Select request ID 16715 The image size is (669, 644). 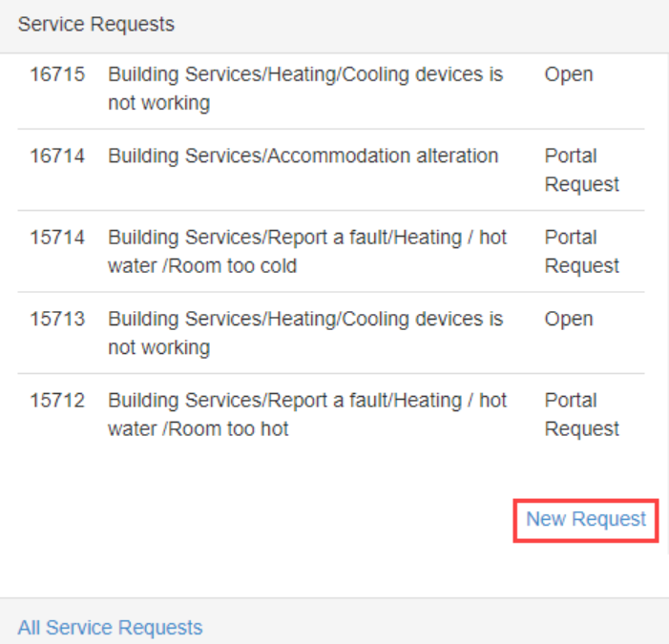pos(57,74)
